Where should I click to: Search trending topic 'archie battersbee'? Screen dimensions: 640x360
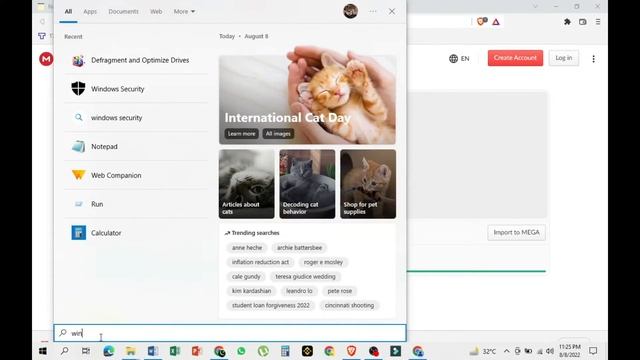click(300, 248)
